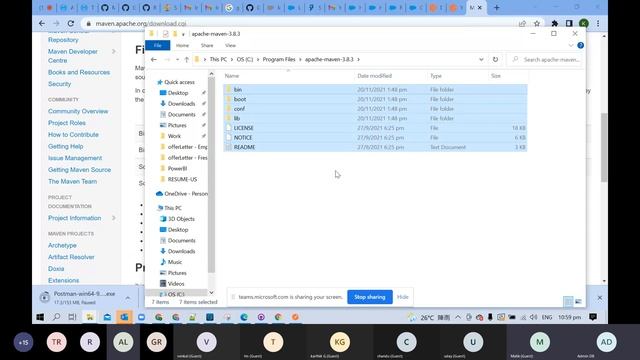Select OneDrive - Personal in tree

coord(182,193)
